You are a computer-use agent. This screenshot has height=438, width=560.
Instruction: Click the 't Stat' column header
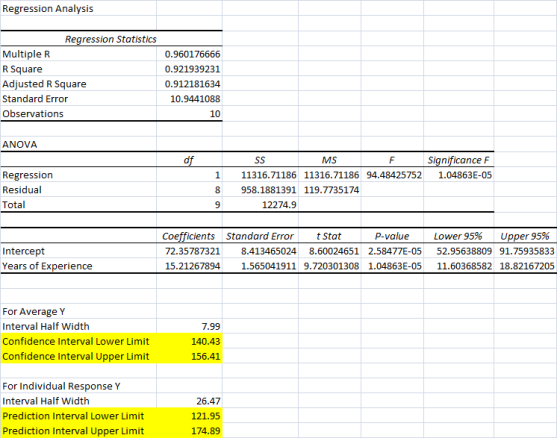[329, 236]
